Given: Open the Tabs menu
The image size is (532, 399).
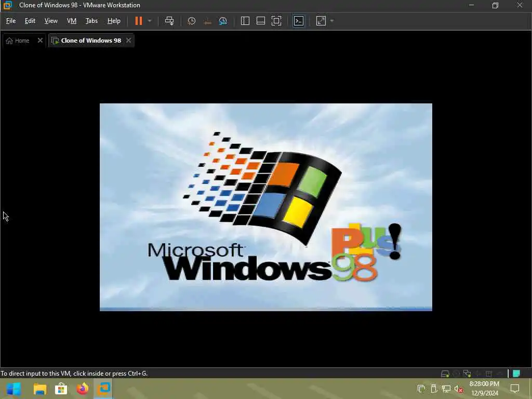Looking at the screenshot, I should point(91,21).
